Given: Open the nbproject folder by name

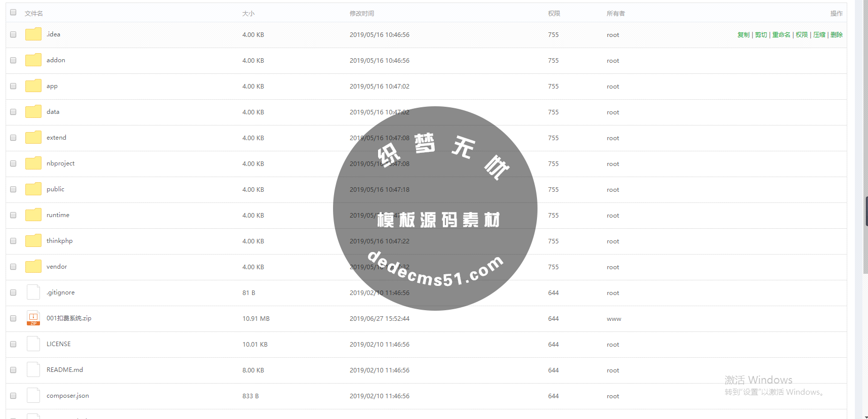Looking at the screenshot, I should [x=60, y=163].
